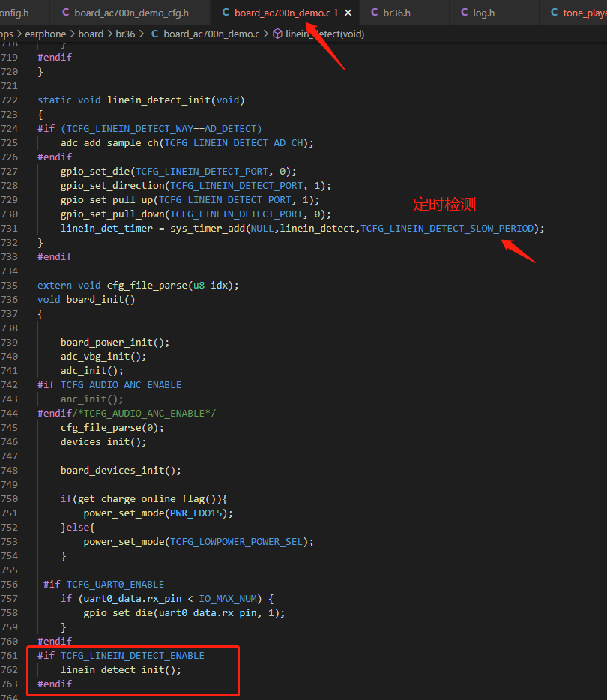Viewport: 607px width, 700px height.
Task: Click gpio_set_direction on line 728
Action: pos(112,186)
